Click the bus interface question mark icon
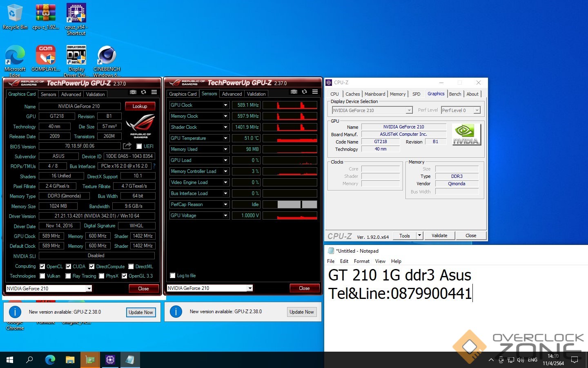 [154, 166]
